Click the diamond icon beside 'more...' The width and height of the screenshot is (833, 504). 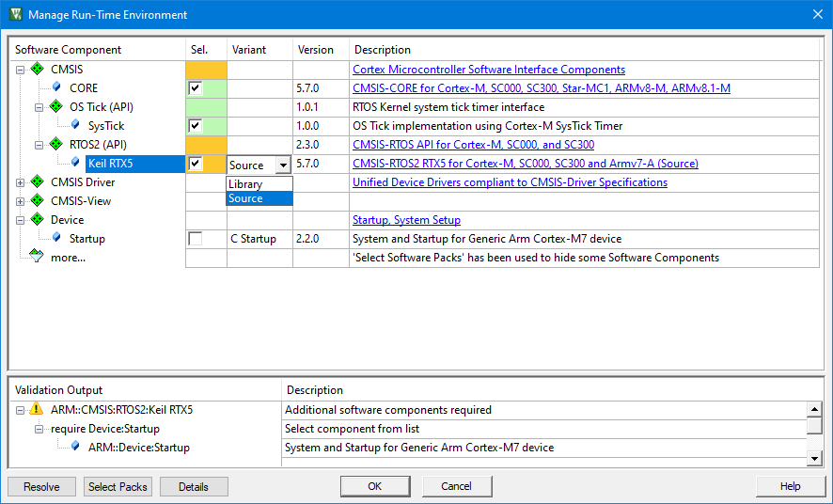point(37,257)
